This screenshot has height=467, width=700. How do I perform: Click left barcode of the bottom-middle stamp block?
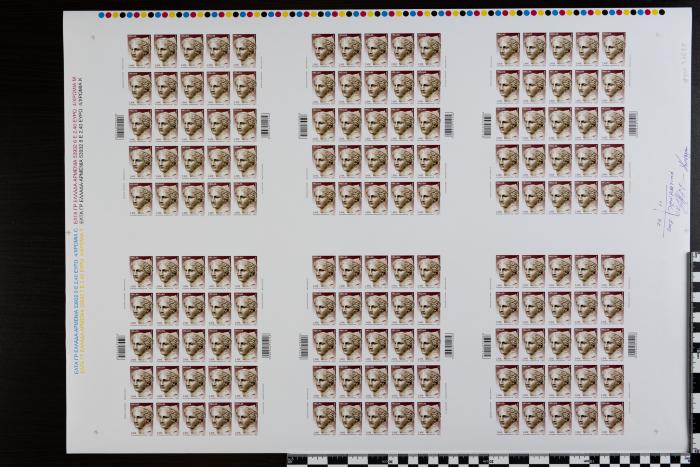pyautogui.click(x=304, y=346)
